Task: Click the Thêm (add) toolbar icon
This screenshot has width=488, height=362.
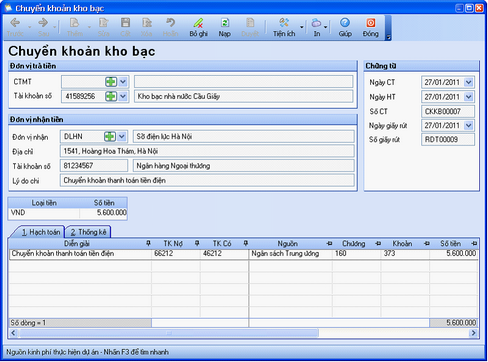Action: (74, 23)
